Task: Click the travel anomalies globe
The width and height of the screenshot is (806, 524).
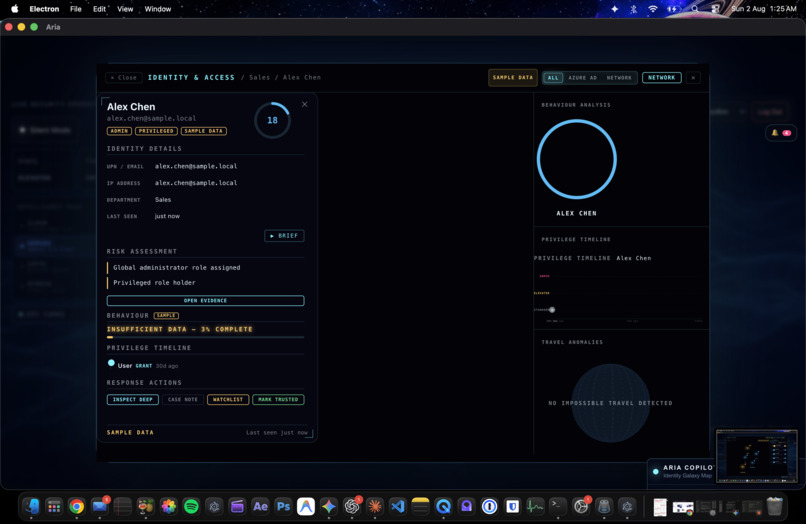Action: (x=611, y=403)
